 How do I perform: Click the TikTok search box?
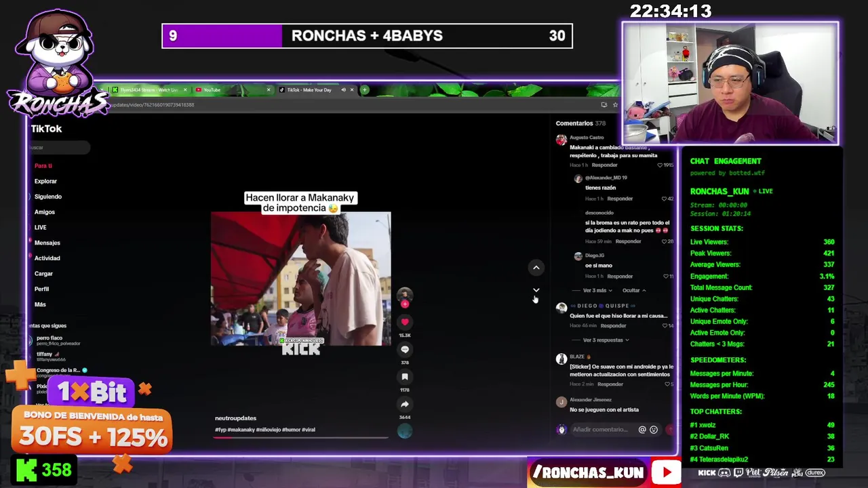point(59,147)
